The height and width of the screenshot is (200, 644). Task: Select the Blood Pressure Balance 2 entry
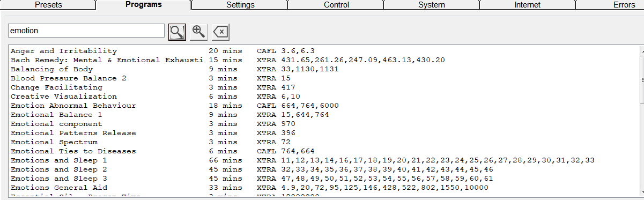pos(324,78)
